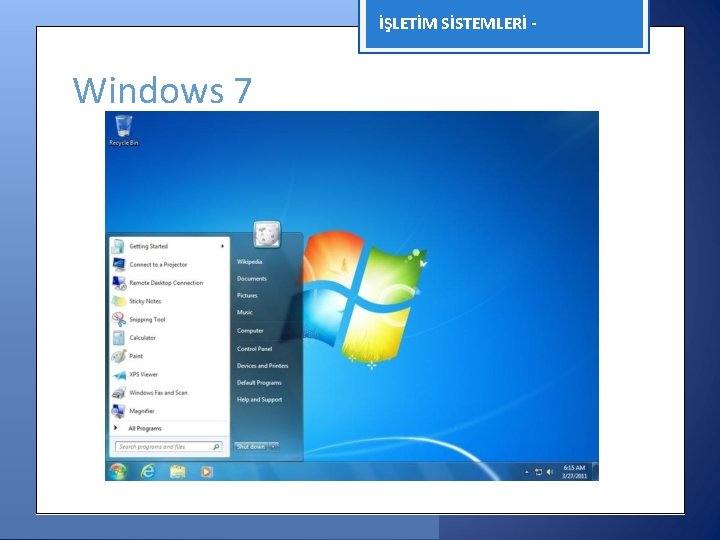Click the İŞLETİM SİSTEMLERİ header text
This screenshot has height=540, width=720.
point(457,23)
